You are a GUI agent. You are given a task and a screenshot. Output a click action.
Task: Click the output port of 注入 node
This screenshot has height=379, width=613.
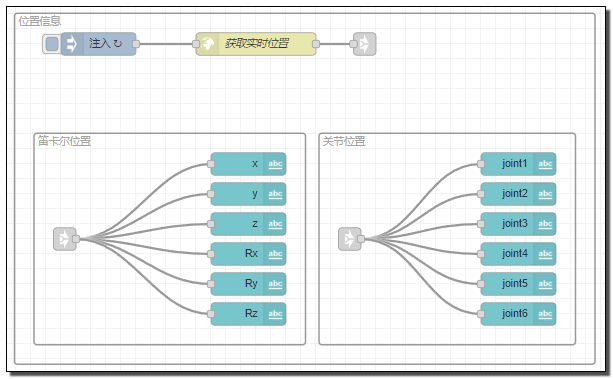pyautogui.click(x=136, y=44)
